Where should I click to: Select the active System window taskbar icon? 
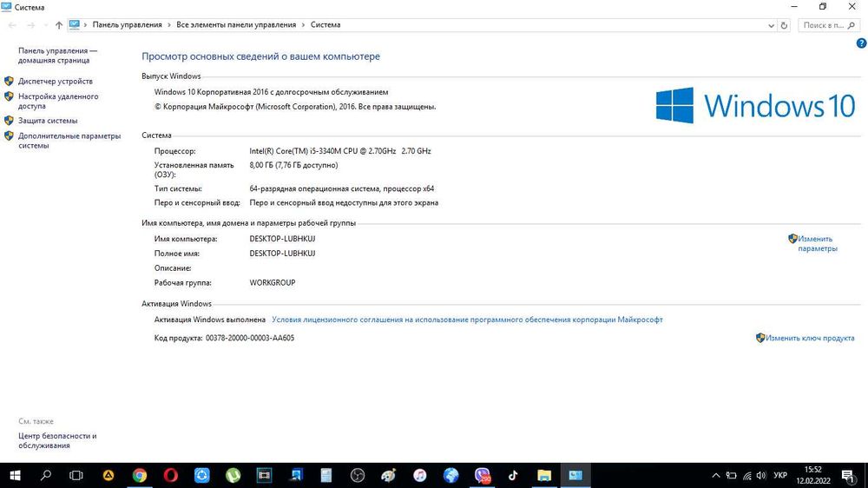[575, 475]
